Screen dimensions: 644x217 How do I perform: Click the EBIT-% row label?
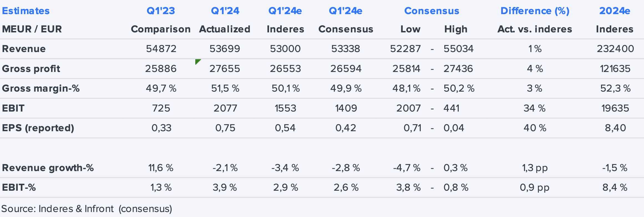19,187
